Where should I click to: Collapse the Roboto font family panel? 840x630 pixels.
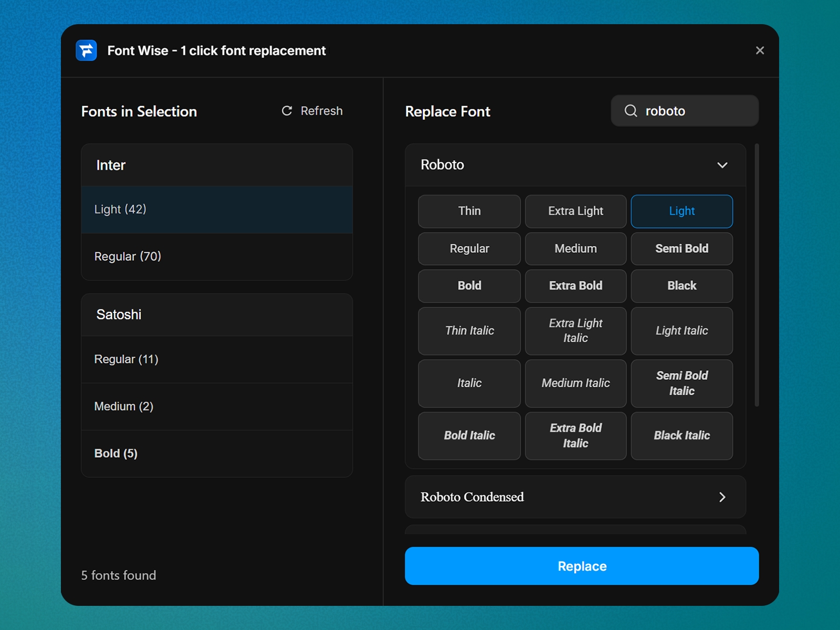click(722, 165)
